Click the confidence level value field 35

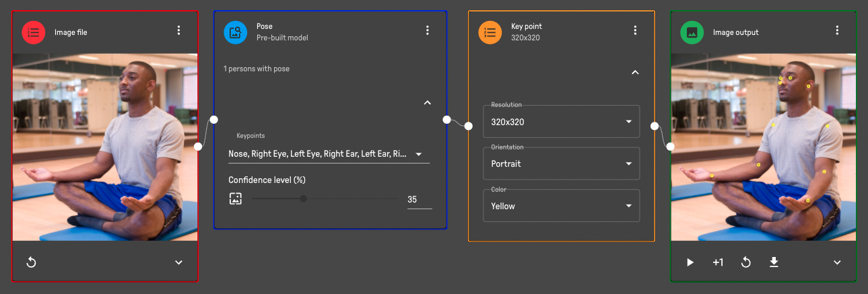pyautogui.click(x=420, y=200)
